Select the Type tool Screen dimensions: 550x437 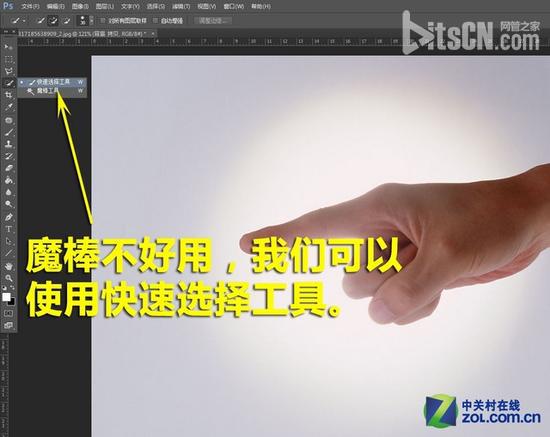pyautogui.click(x=8, y=229)
